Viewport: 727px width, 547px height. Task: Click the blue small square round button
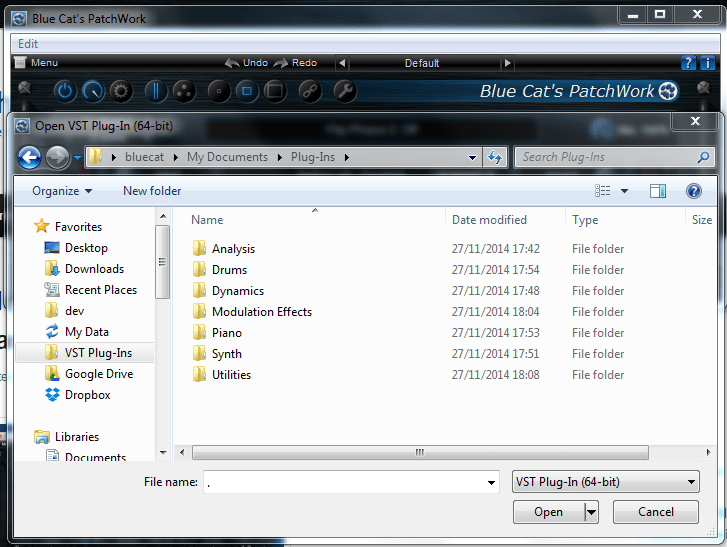pyautogui.click(x=247, y=91)
